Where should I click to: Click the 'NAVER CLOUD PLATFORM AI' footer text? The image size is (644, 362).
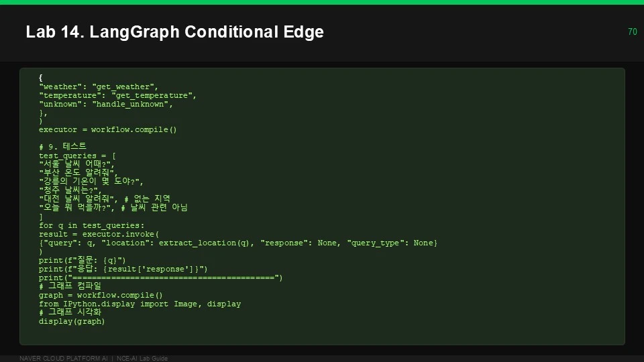pyautogui.click(x=63, y=358)
